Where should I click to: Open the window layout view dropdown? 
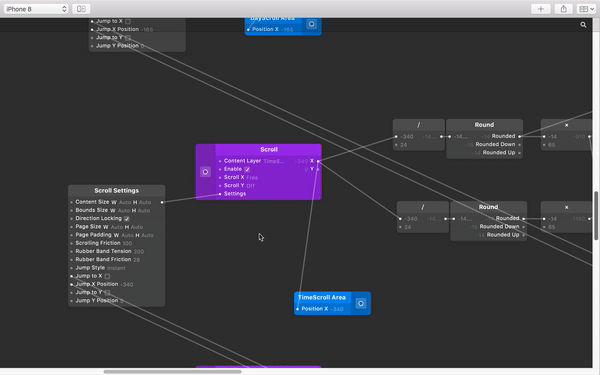click(x=586, y=9)
